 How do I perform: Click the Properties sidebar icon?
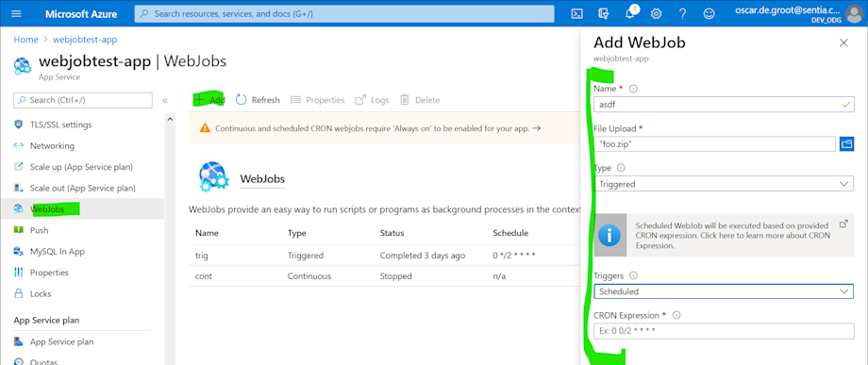click(19, 273)
